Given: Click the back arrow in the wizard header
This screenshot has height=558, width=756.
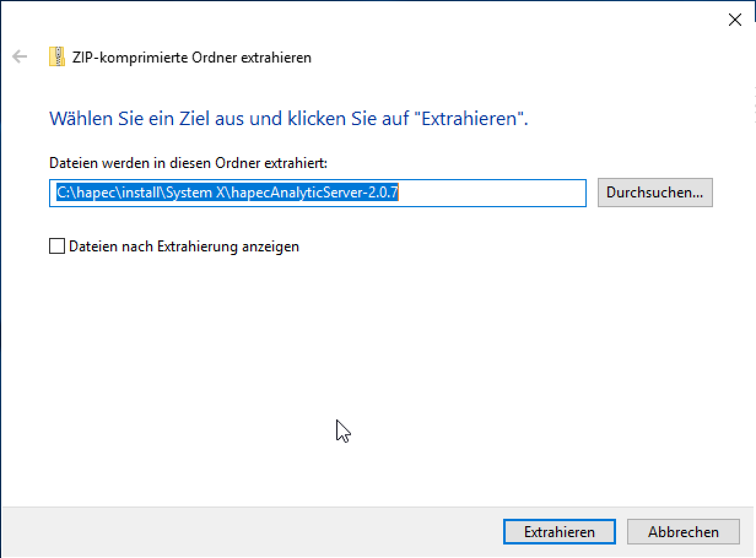Looking at the screenshot, I should 20,57.
